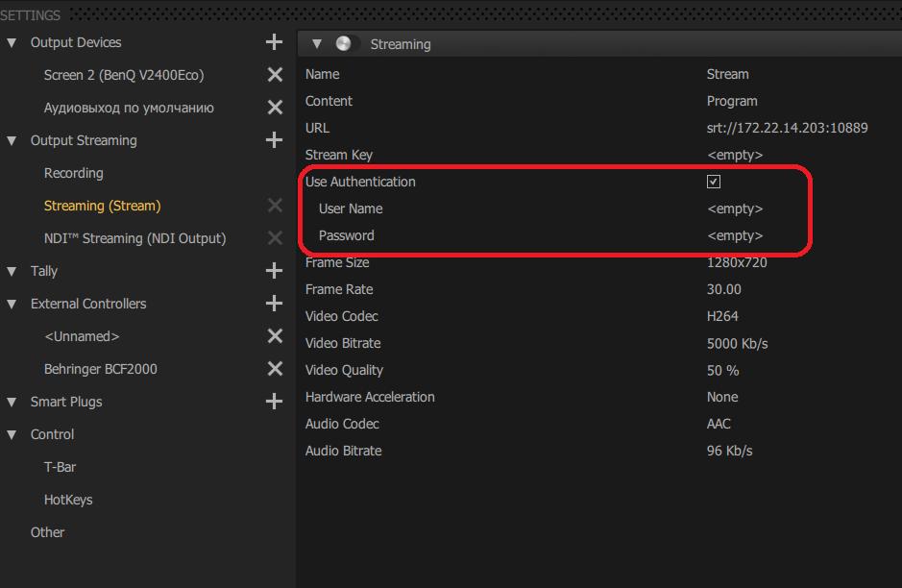Image resolution: width=902 pixels, height=588 pixels.
Task: Select Streaming (Stream) item
Action: (x=103, y=206)
